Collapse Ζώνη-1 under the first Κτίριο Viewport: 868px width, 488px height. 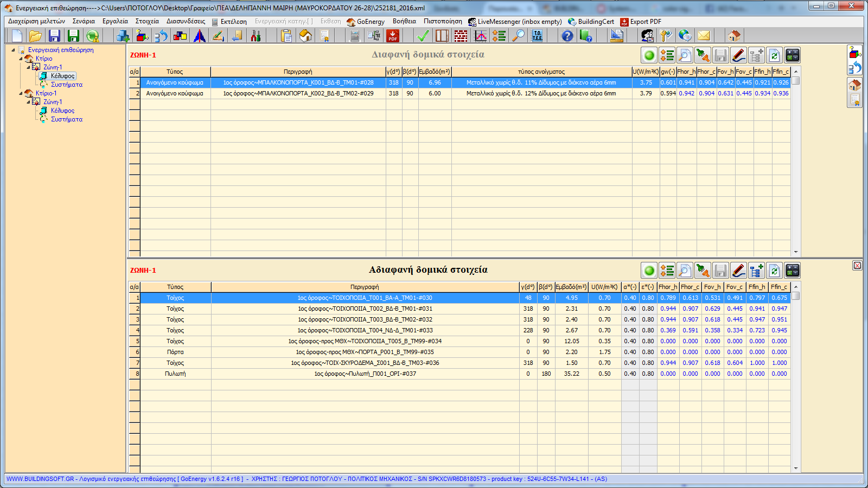coord(29,67)
